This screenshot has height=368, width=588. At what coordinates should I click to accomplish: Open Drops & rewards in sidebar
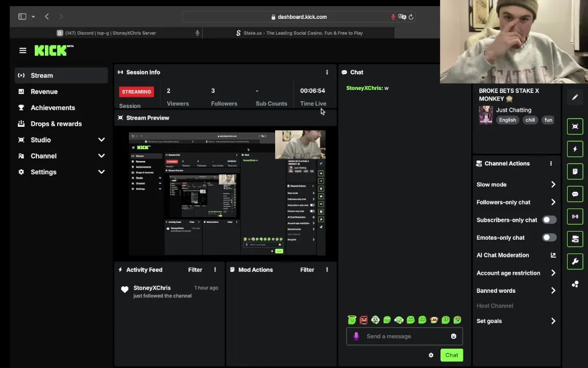click(x=61, y=124)
